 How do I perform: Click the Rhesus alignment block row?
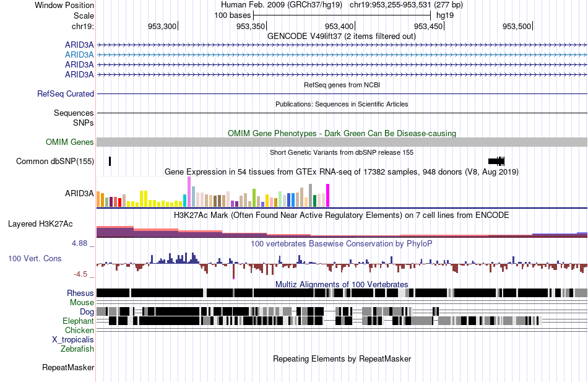pyautogui.click(x=342, y=293)
